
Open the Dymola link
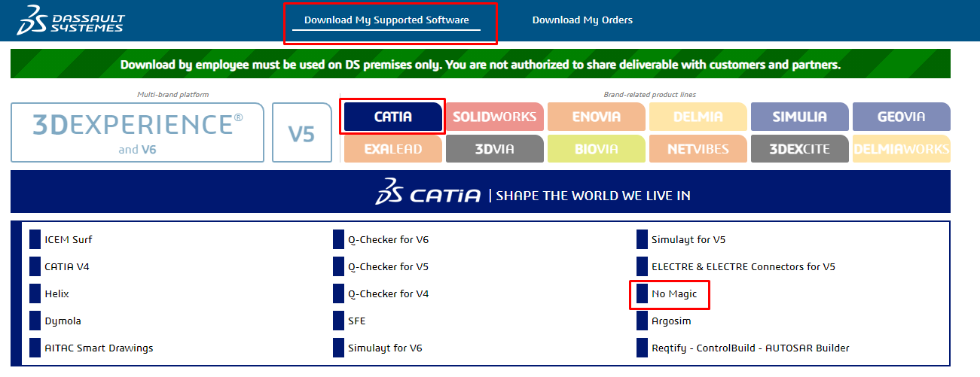63,321
